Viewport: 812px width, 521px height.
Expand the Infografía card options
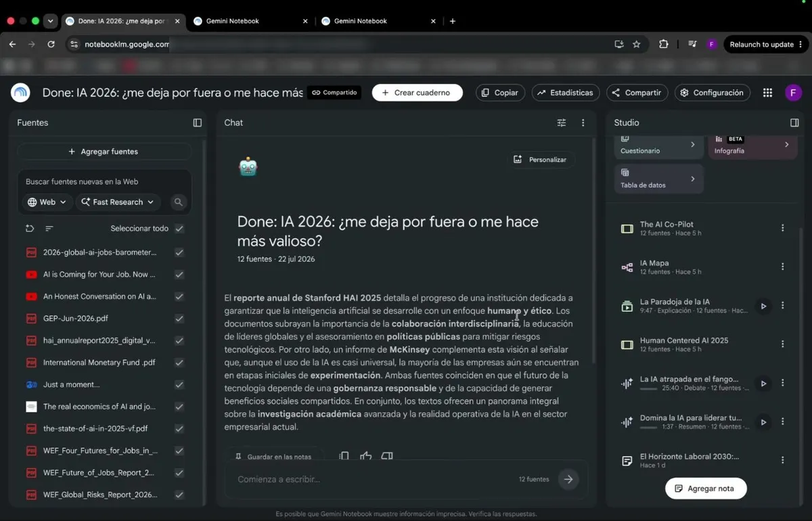click(x=786, y=144)
